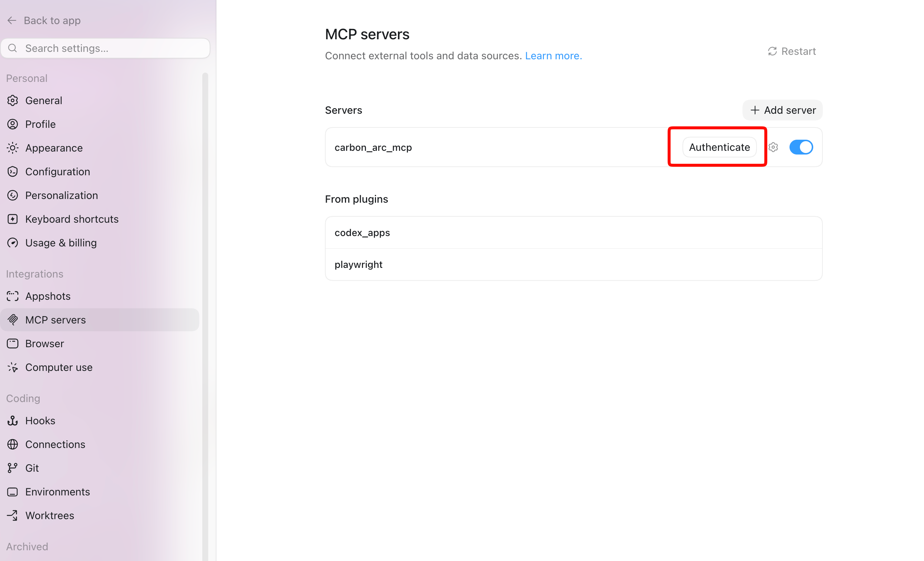Select the carbon_arc_mcp server name

[373, 147]
